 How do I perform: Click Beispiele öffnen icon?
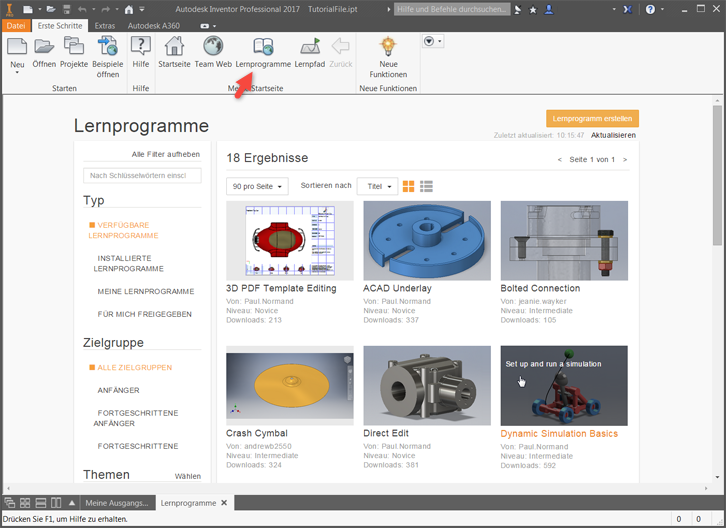pos(107,47)
